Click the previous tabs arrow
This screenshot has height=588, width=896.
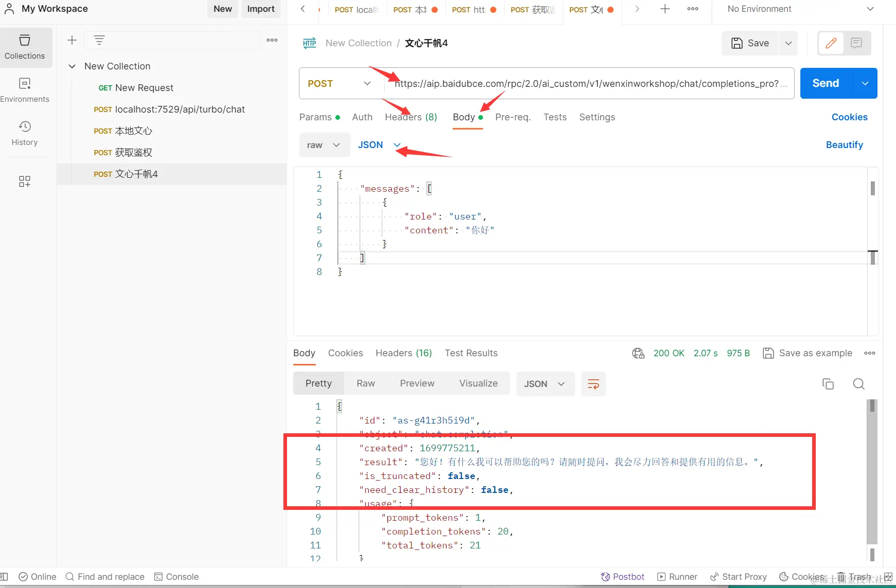303,9
